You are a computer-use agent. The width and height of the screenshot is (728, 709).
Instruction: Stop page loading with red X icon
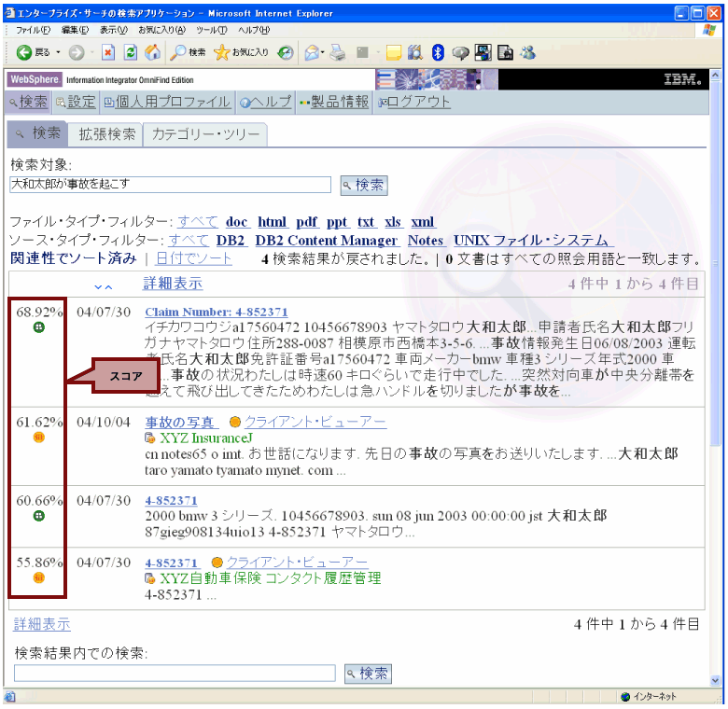click(x=107, y=52)
